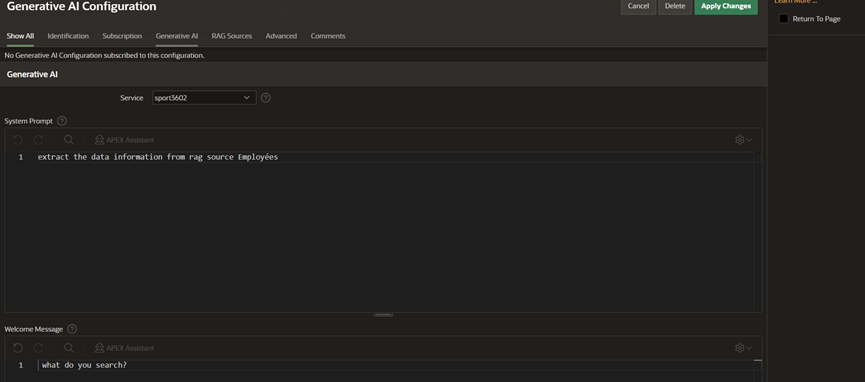The height and width of the screenshot is (382, 865).
Task: Click line number 1 in System Prompt
Action: coord(20,157)
